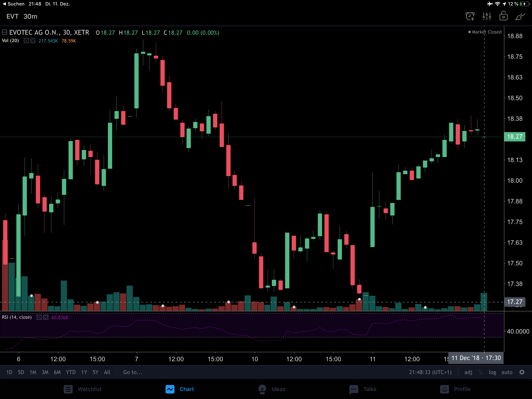Viewport: 532px width, 399px height.
Task: Collapse the EVOTEC legend with minus box
Action: coord(4,32)
